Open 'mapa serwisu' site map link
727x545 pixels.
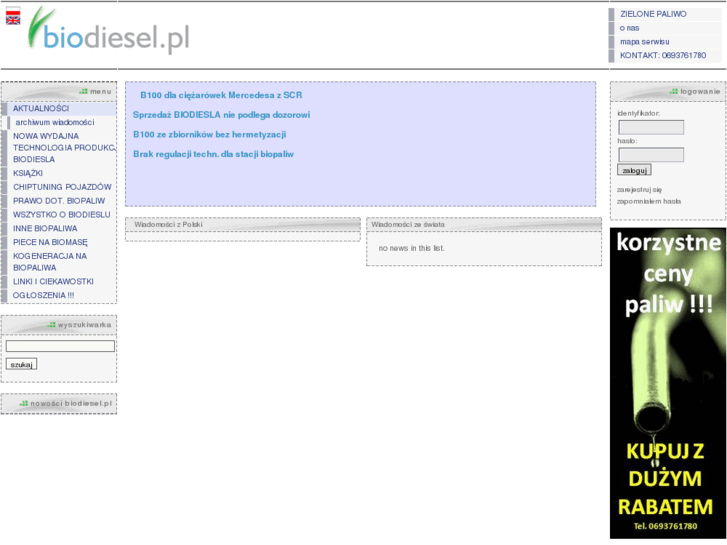coord(644,42)
